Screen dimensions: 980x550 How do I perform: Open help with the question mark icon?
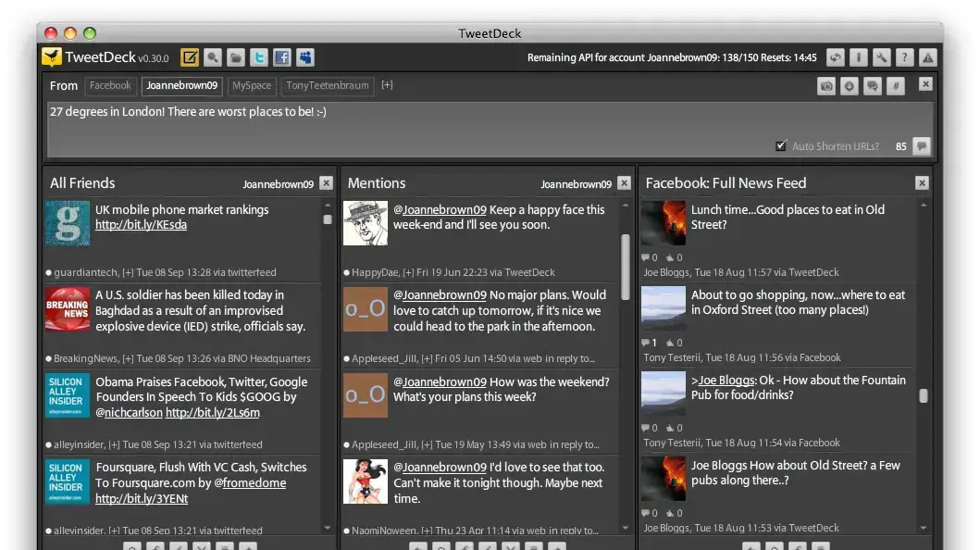coord(904,57)
